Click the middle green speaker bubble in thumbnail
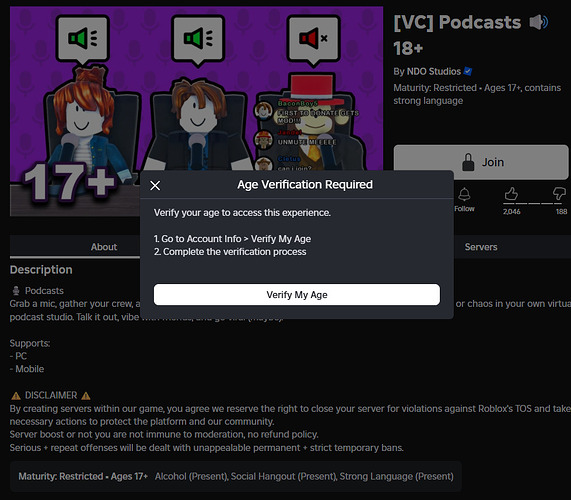 198,40
